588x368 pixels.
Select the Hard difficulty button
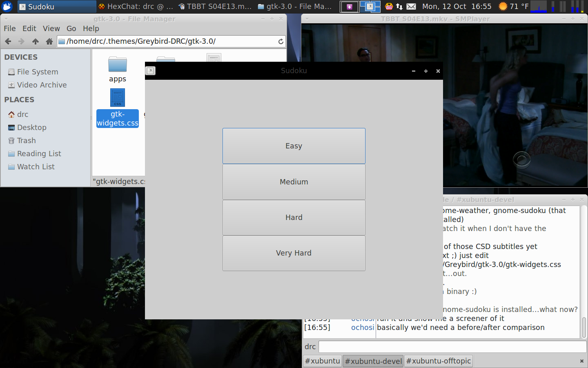[x=294, y=218]
